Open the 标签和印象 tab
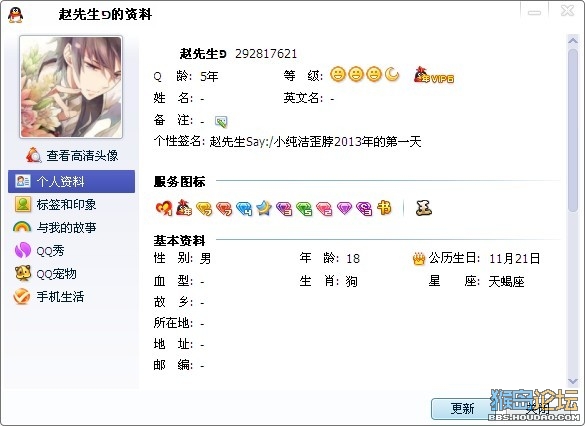 coord(71,204)
